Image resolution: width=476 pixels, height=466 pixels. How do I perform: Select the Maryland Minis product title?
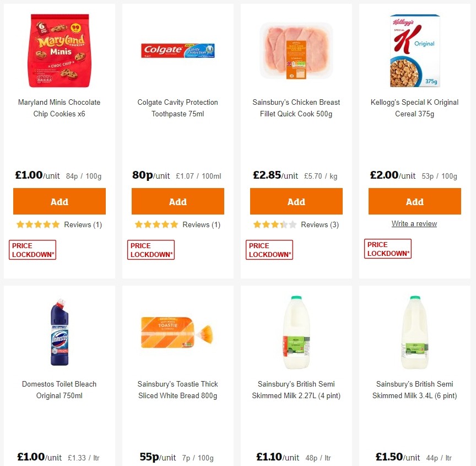click(59, 108)
